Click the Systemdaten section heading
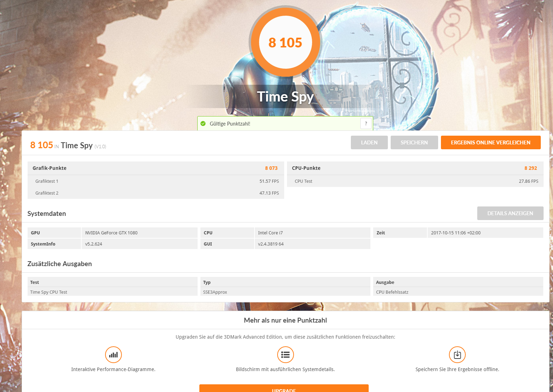The image size is (553, 392). pos(47,213)
